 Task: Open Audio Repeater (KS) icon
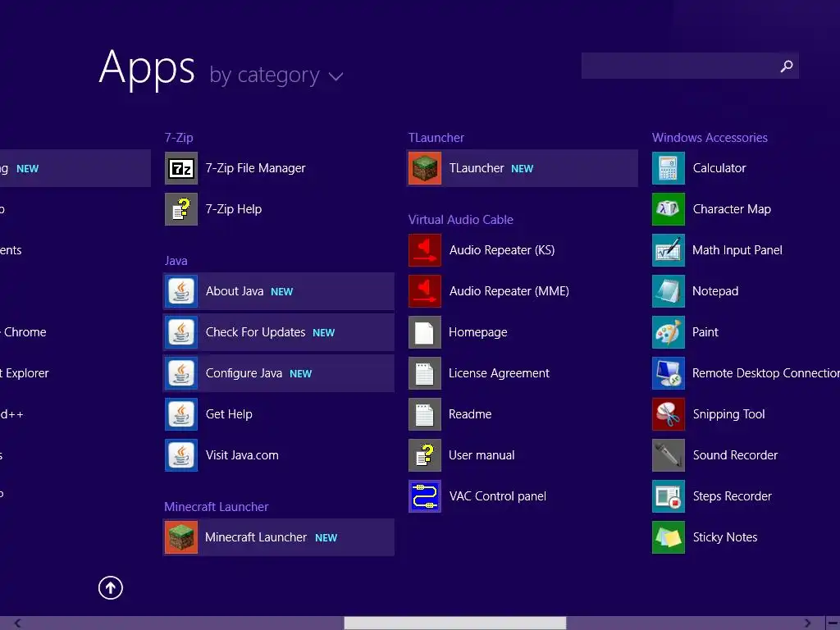pos(425,250)
